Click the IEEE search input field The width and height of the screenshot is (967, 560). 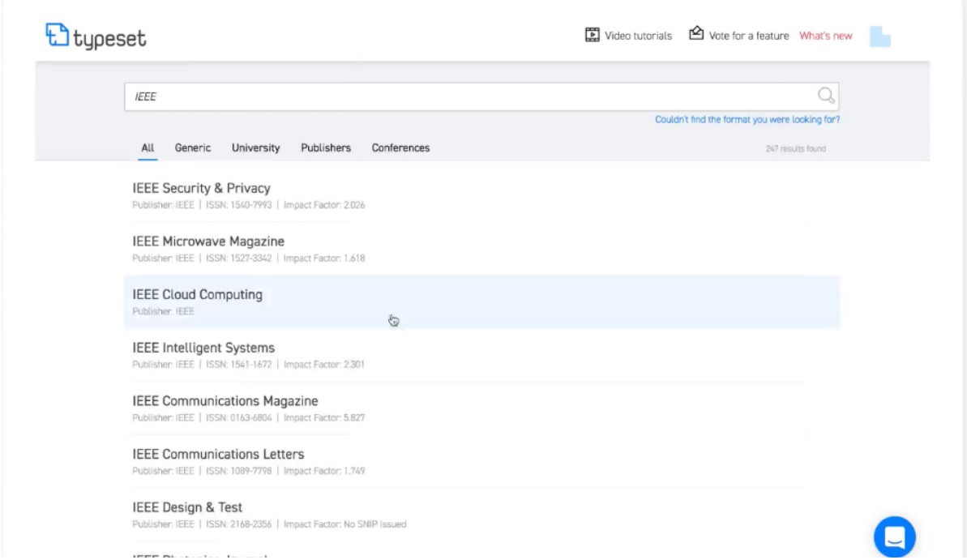470,96
